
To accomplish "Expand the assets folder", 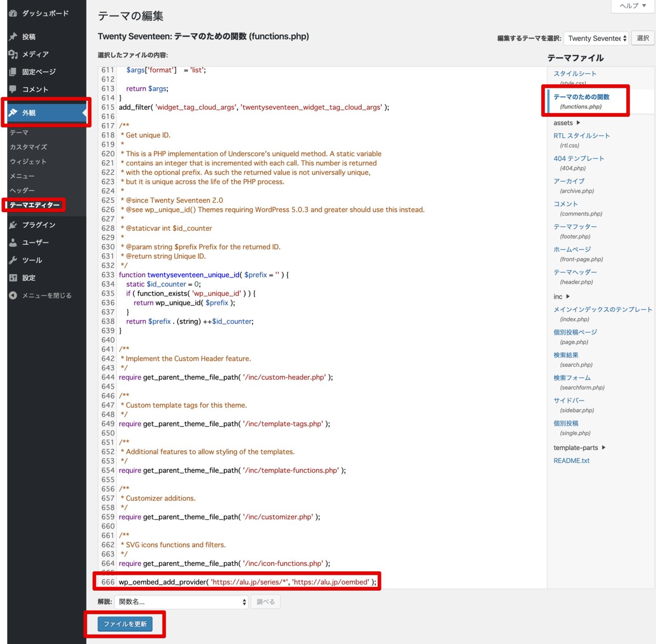I will (x=566, y=123).
